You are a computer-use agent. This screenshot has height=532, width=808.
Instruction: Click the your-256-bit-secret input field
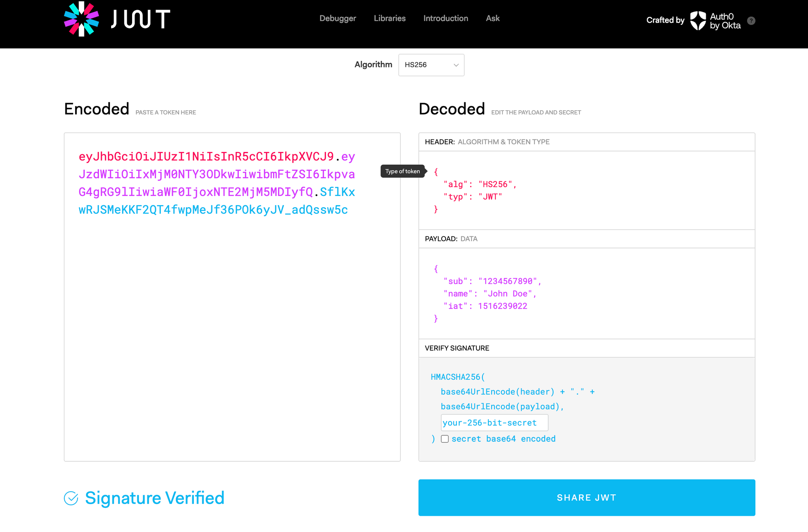[494, 423]
